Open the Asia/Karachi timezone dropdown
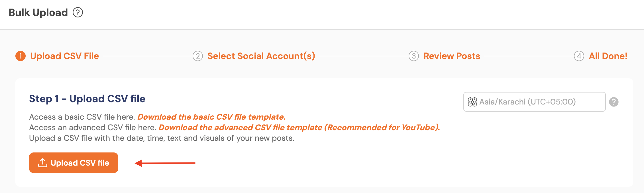 (x=534, y=102)
